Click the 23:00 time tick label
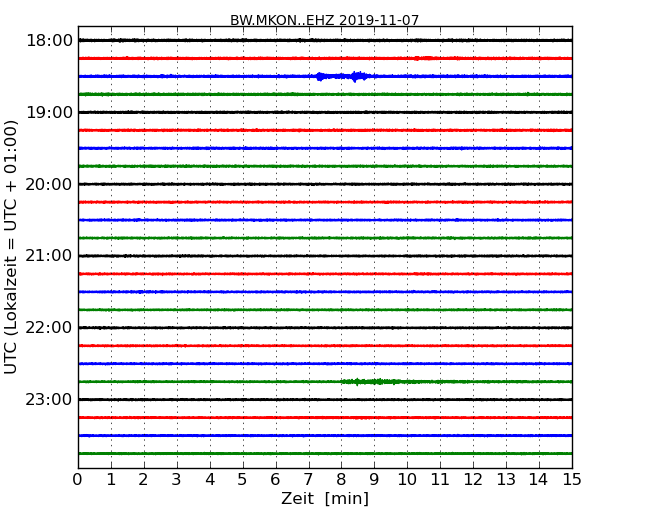Screen dimensions: 650x520 click(x=49, y=399)
